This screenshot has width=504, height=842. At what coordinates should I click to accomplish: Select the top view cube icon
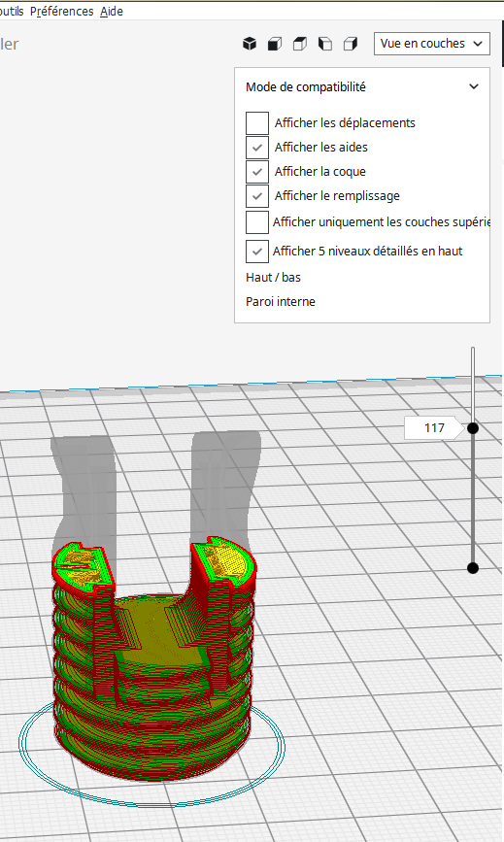[x=300, y=44]
